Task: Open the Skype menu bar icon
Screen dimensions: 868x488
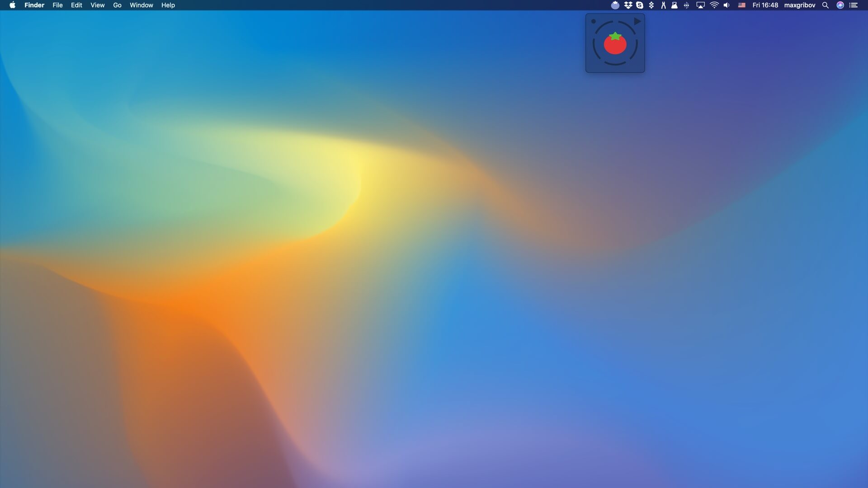Action: point(640,5)
